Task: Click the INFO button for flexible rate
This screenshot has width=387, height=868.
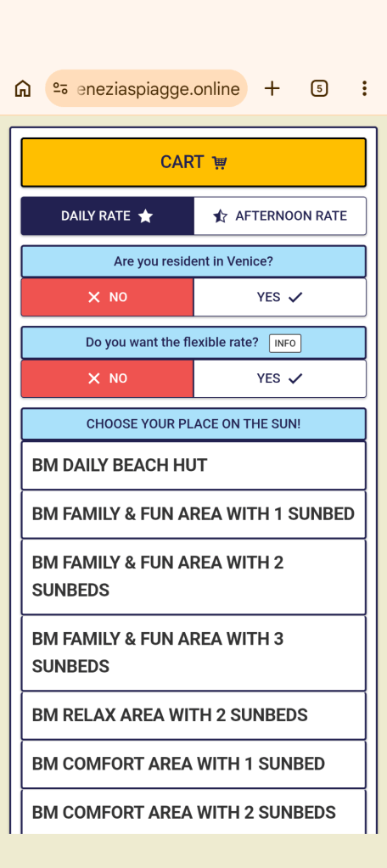Action: tap(285, 344)
